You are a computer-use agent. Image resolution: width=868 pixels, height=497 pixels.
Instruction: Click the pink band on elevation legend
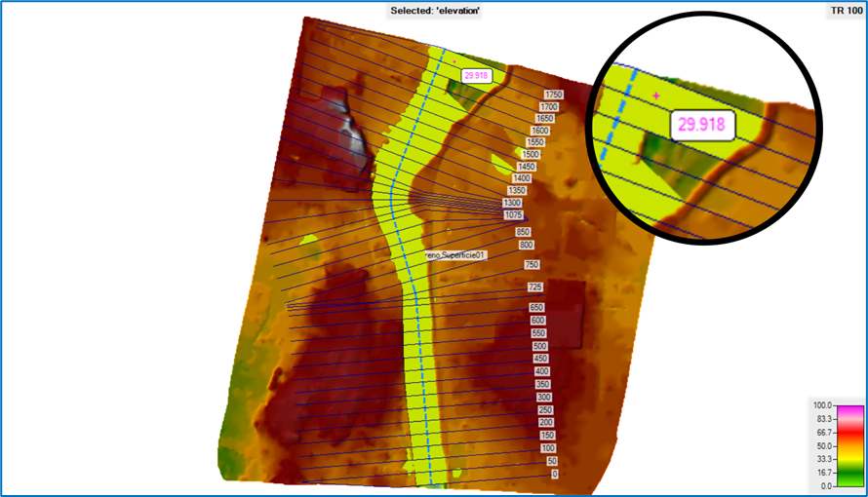tap(850, 411)
